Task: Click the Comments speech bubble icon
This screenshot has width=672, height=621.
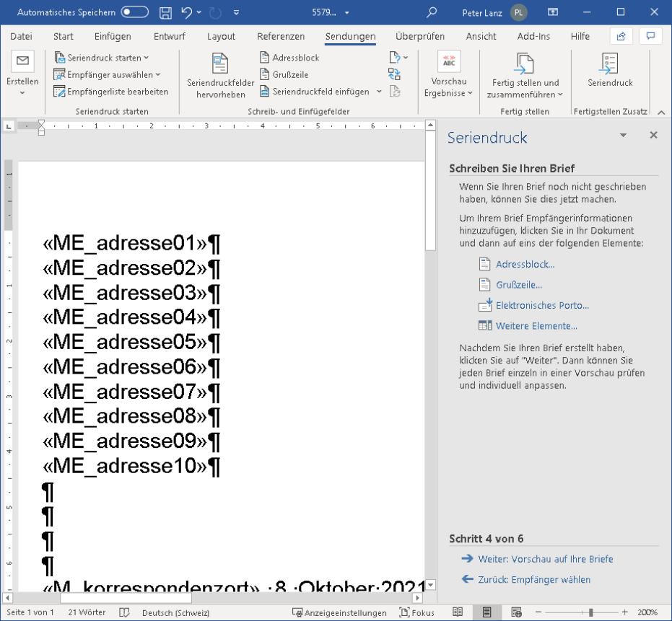Action: click(x=650, y=36)
